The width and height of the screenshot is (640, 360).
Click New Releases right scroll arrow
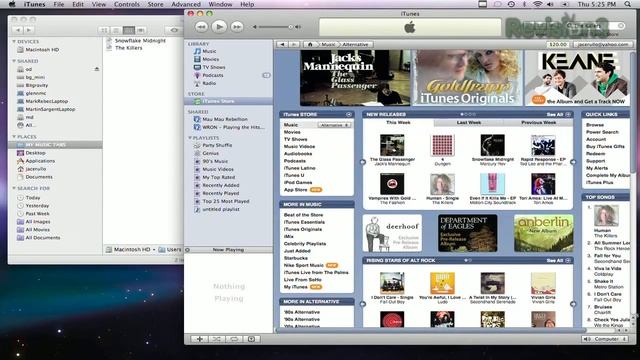573,162
